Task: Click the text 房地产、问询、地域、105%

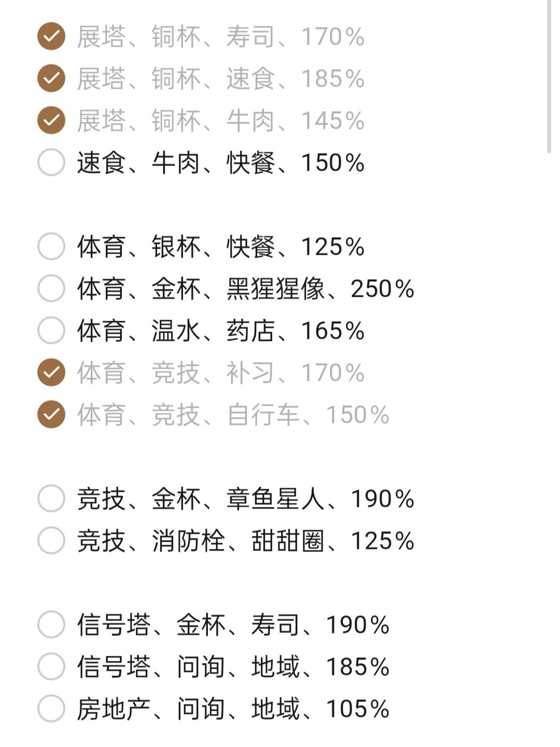Action: [233, 709]
